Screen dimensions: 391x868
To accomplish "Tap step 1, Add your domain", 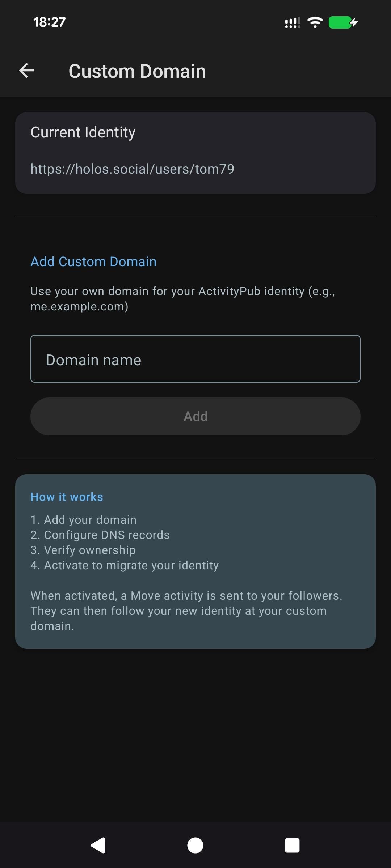I will click(x=83, y=519).
